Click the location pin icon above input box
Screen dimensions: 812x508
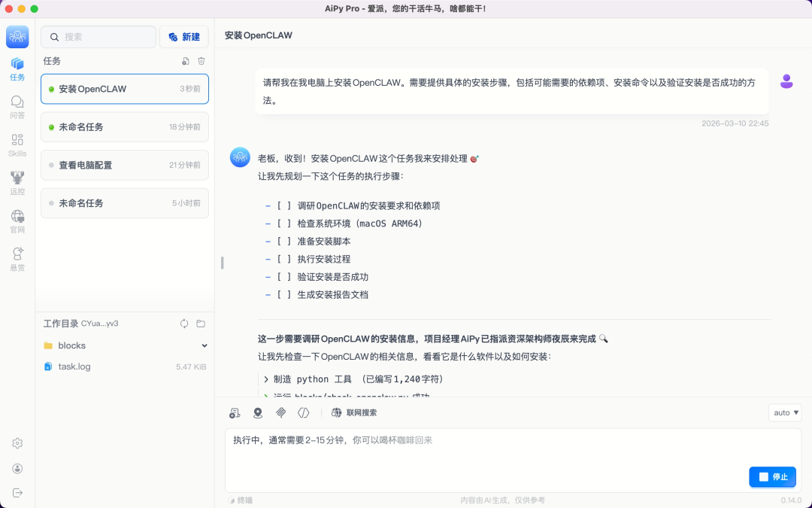click(259, 412)
